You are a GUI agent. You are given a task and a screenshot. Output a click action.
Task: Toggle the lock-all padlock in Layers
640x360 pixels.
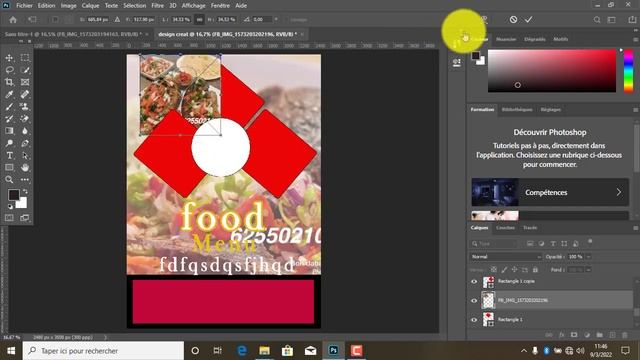[535, 270]
